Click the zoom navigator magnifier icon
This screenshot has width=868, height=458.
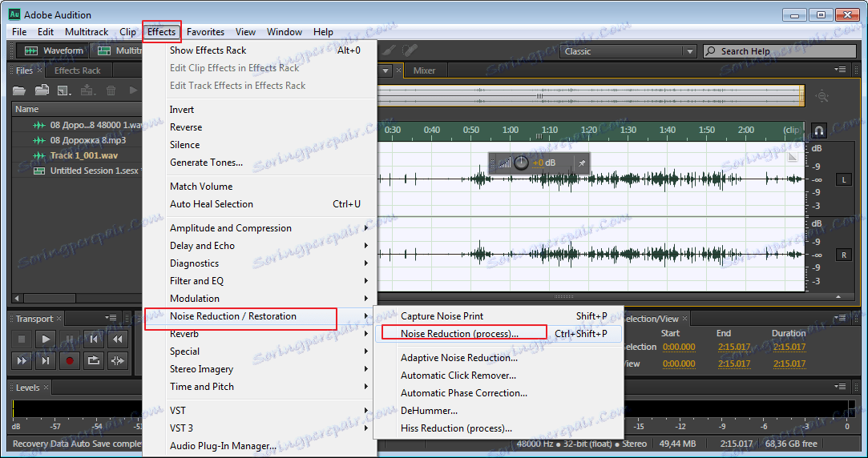coord(822,96)
